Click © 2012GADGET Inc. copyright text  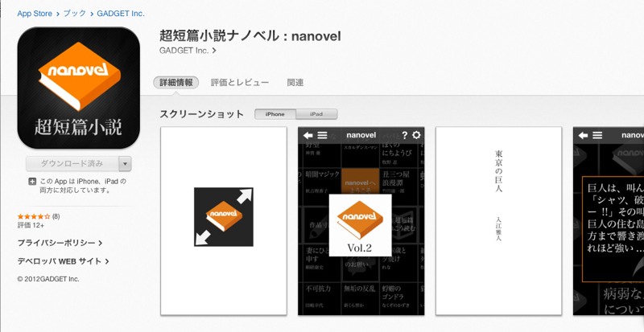pos(48,279)
